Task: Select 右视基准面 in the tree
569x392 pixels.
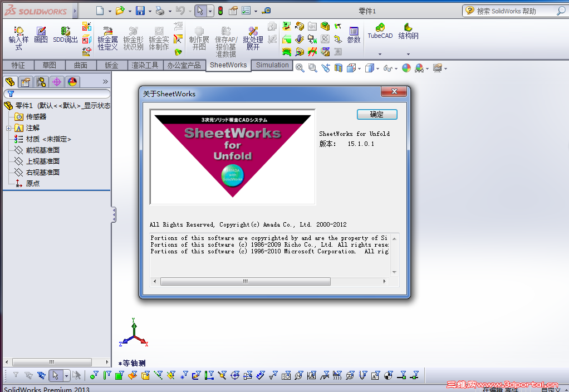Action: [37, 173]
